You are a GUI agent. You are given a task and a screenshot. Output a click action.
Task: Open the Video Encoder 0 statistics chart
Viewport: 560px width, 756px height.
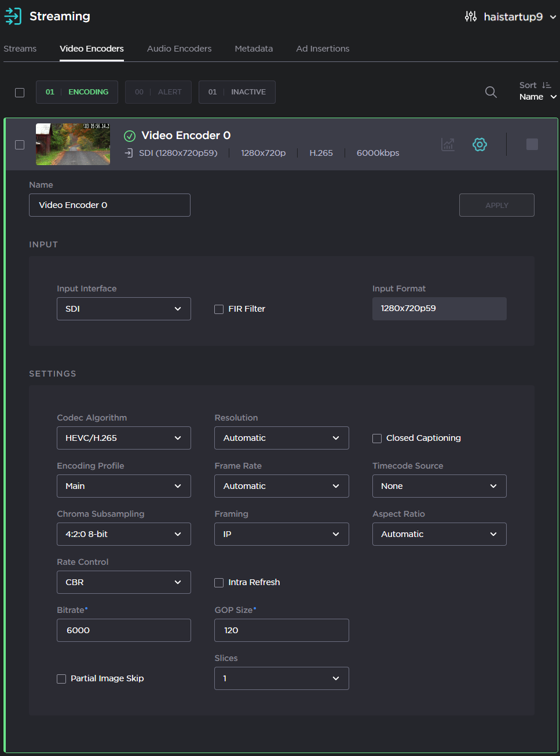[448, 144]
